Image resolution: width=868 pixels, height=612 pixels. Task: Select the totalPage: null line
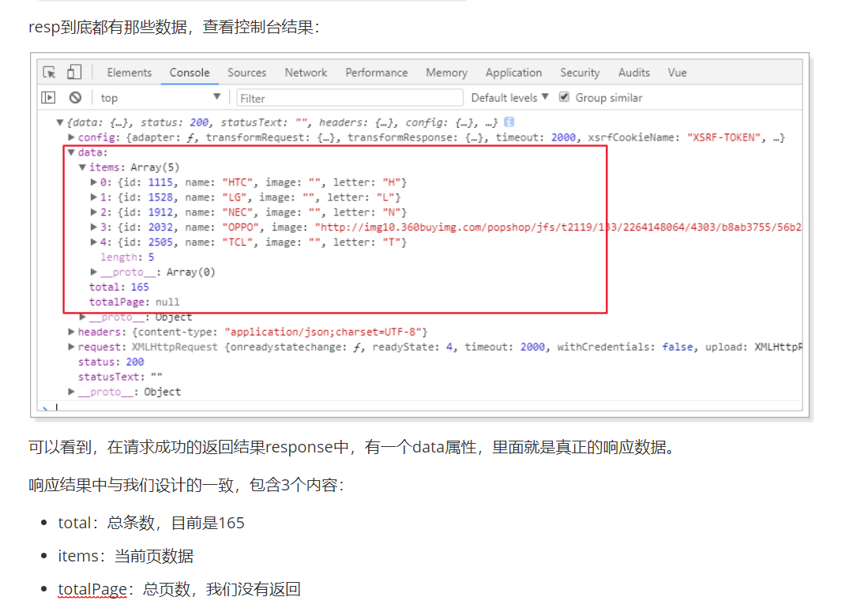click(134, 302)
